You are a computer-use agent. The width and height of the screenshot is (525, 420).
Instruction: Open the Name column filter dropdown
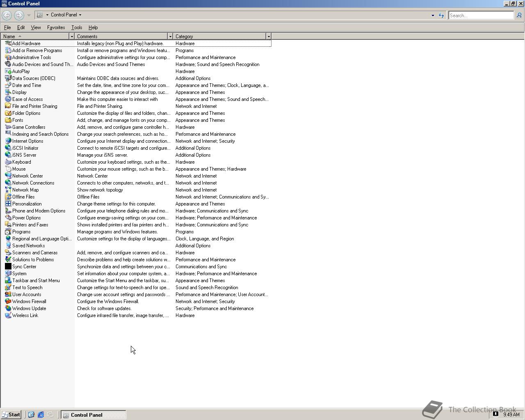coord(72,37)
